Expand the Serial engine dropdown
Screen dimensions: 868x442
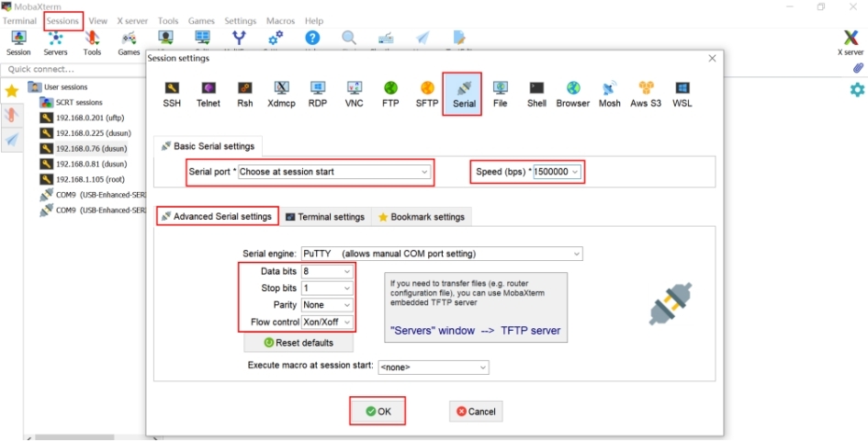(442, 254)
